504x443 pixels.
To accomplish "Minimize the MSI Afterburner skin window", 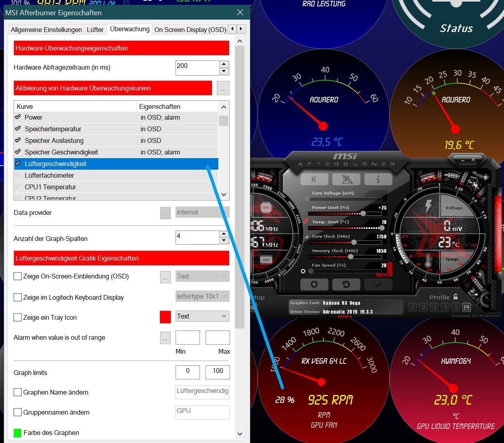I will [463, 160].
